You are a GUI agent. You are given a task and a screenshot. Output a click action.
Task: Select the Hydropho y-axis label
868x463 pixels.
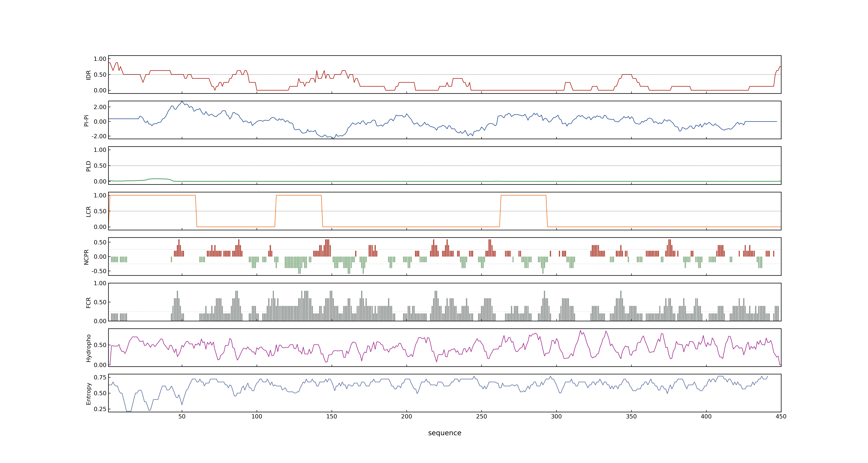pyautogui.click(x=88, y=348)
